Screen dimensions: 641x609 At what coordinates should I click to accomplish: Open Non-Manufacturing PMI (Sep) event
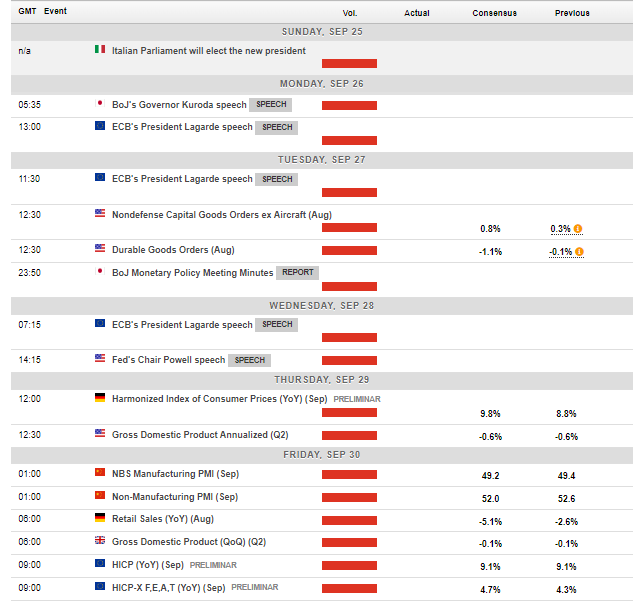point(175,497)
